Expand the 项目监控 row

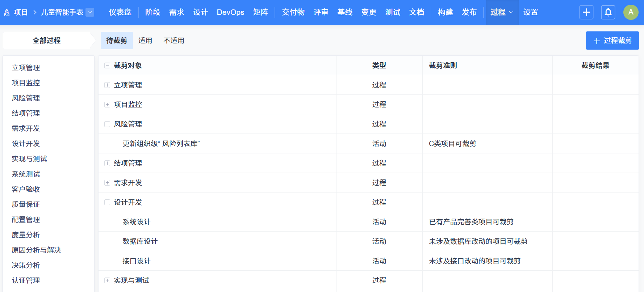point(107,105)
